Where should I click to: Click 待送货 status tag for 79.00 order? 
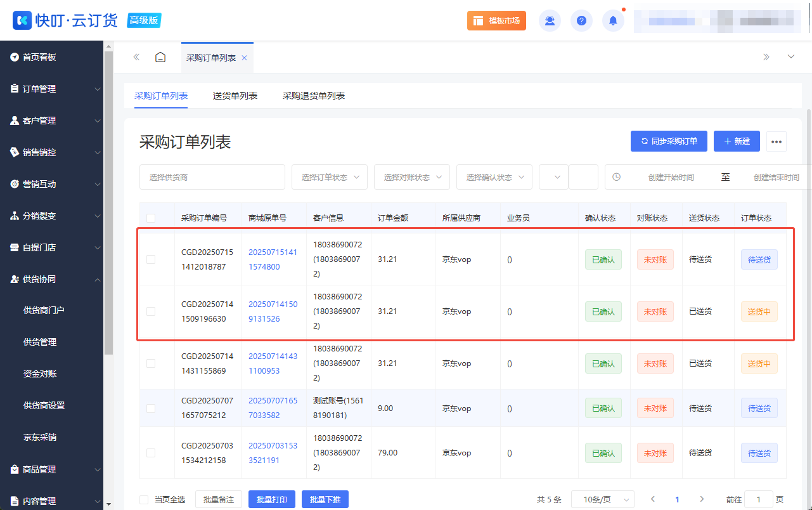(759, 453)
